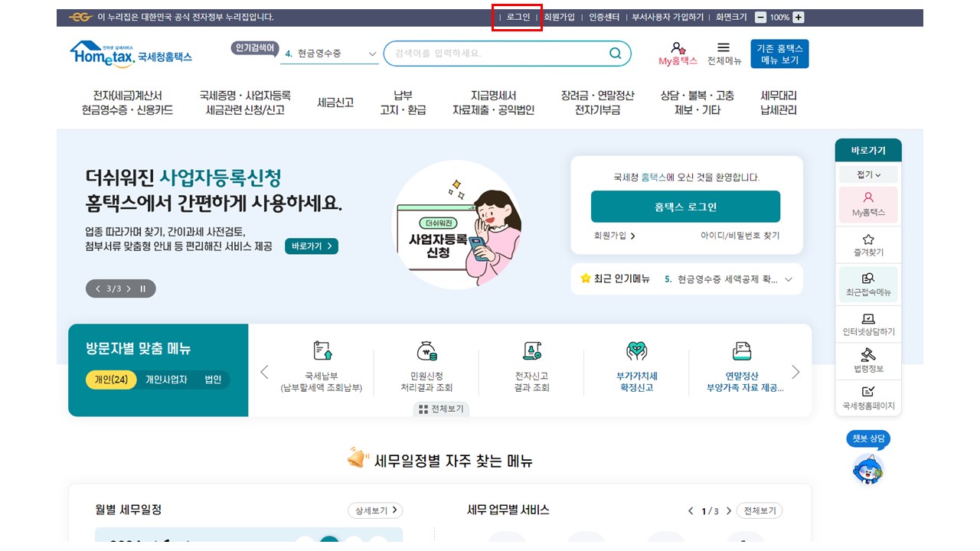Click My홈택스 in 바로가기 sidebar
Viewport: 980px width, 551px height.
868,204
